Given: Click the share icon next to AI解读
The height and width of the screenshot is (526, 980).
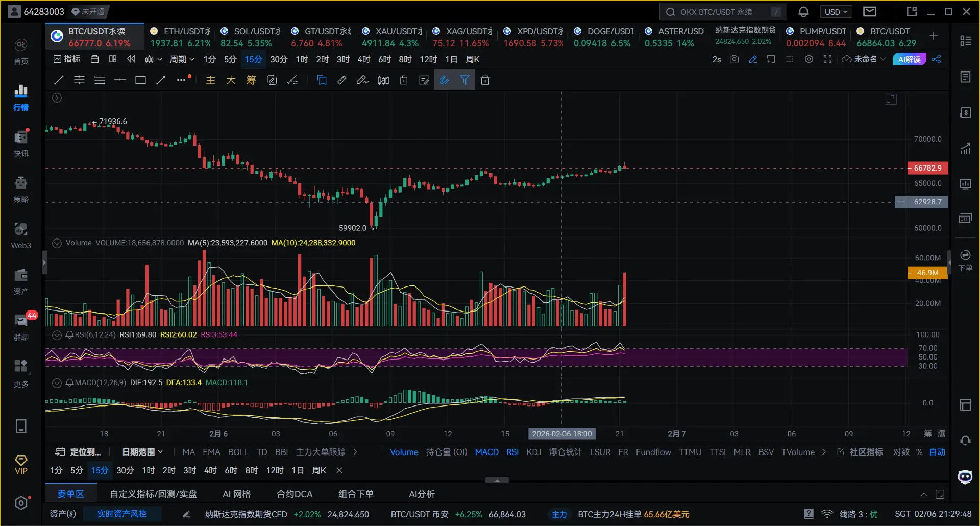Looking at the screenshot, I should pos(936,59).
